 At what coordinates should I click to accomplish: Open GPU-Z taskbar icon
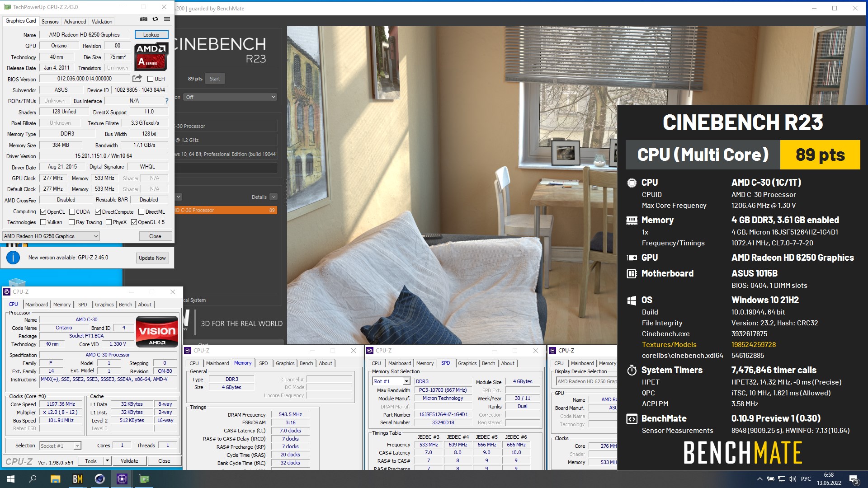144,479
